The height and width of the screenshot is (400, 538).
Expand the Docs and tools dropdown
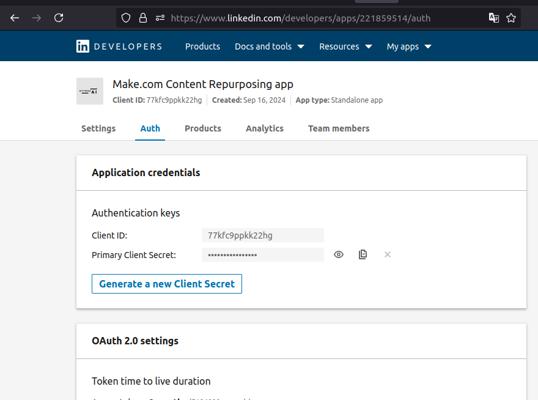[x=269, y=46]
